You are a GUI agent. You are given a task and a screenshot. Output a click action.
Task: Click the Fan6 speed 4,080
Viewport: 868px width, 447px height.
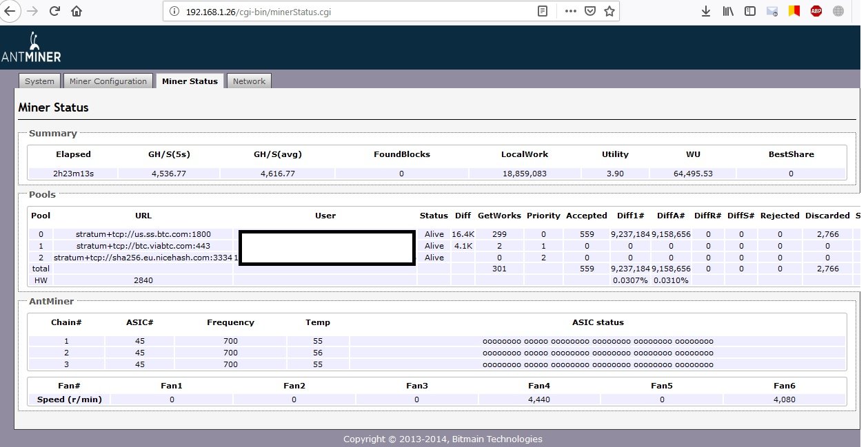[x=785, y=399]
